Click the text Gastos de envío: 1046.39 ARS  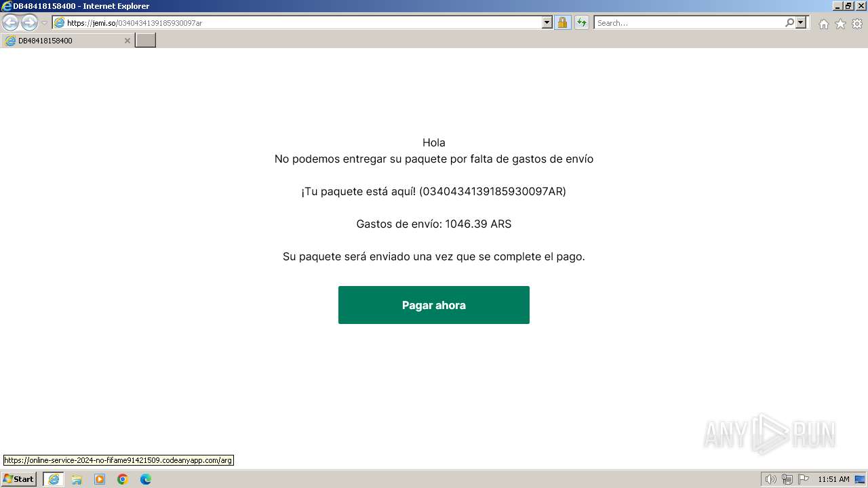[x=434, y=224]
